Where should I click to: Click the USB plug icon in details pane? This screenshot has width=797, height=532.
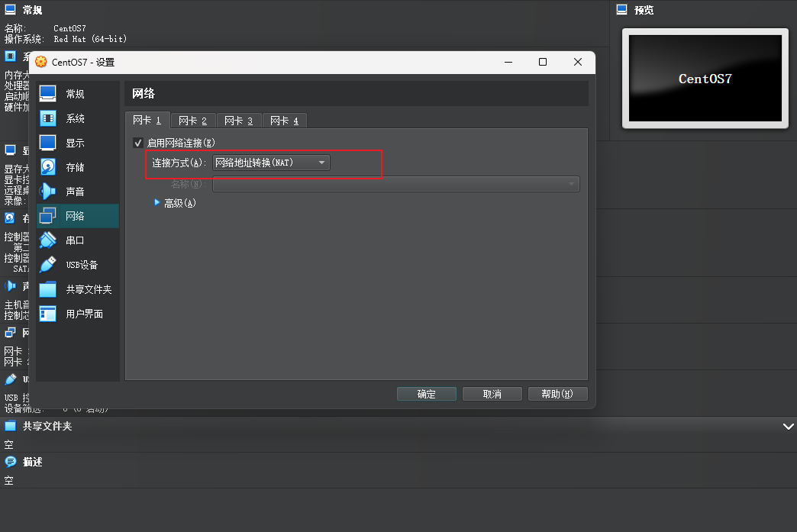(10, 379)
